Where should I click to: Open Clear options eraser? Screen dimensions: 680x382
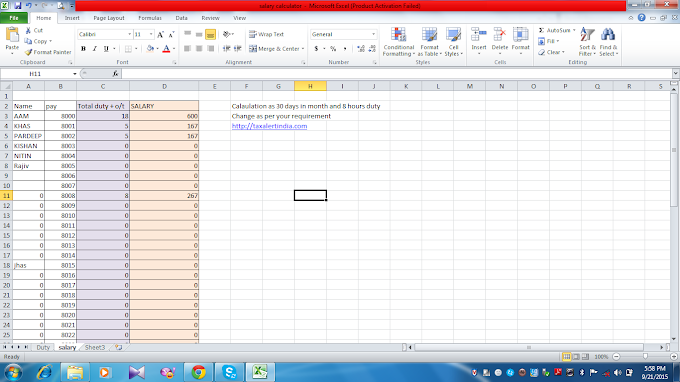pos(551,52)
